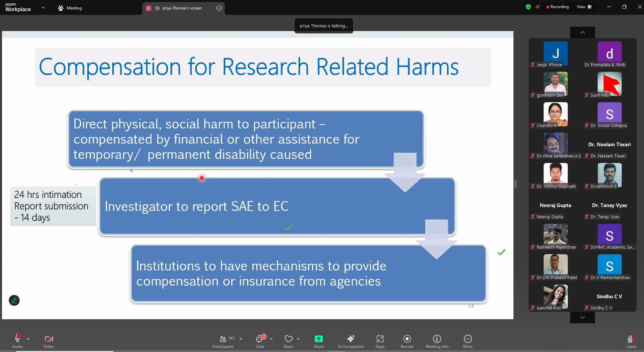Open the View layout menu
The height and width of the screenshot is (352, 644).
click(584, 7)
